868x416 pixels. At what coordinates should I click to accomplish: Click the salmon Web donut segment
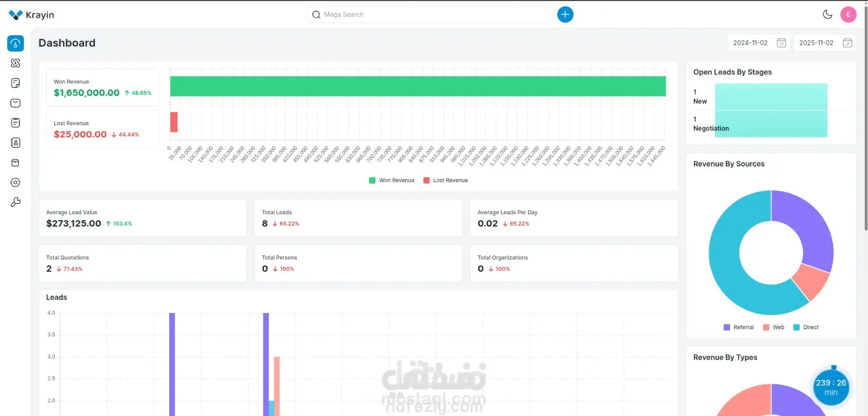pos(812,282)
